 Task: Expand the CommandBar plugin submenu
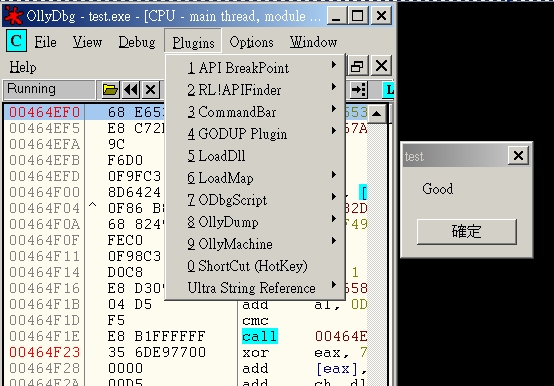pos(255,112)
